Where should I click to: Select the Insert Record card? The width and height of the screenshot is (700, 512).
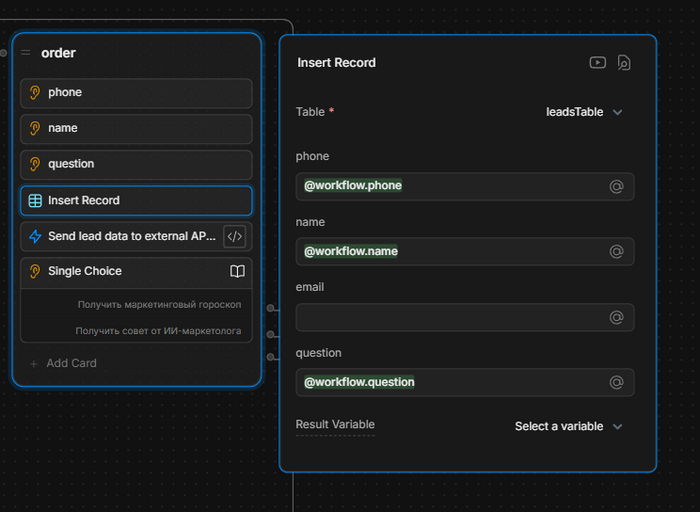tap(136, 200)
